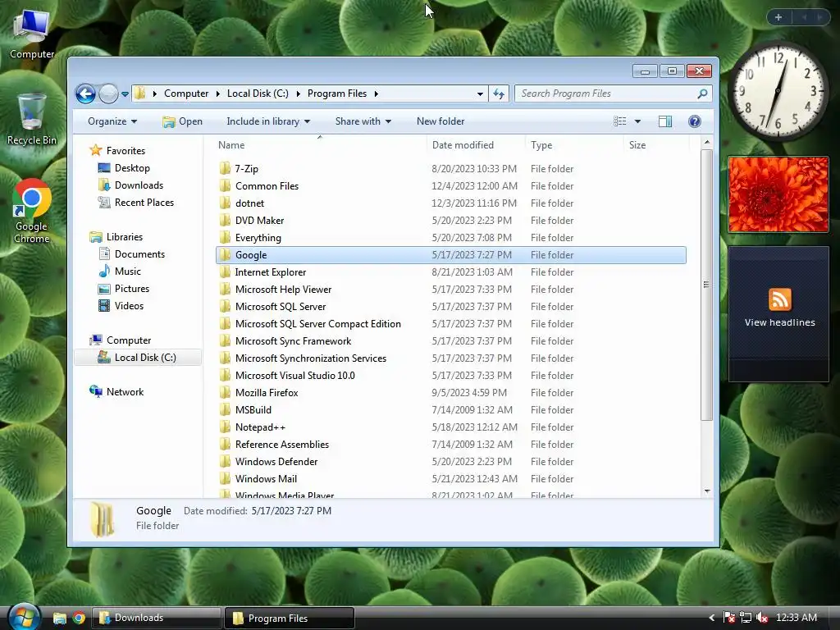Select the Microsoft Help Viewer folder
840x630 pixels.
(x=283, y=290)
